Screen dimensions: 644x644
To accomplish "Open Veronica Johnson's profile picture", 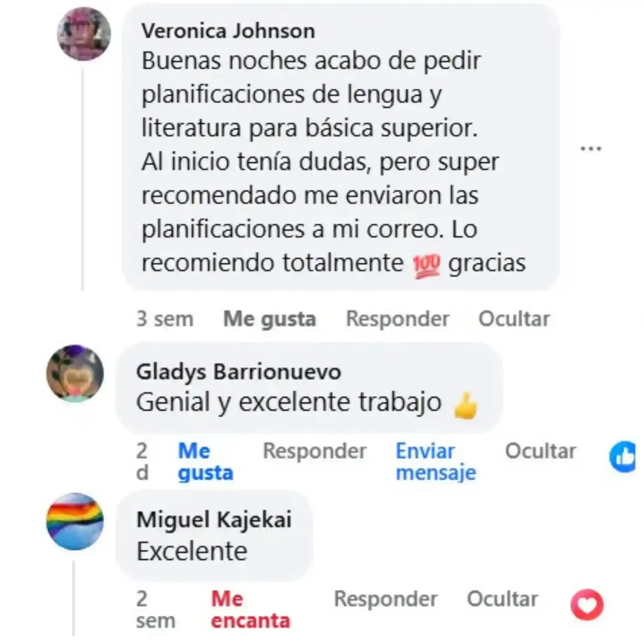I will coord(84,34).
